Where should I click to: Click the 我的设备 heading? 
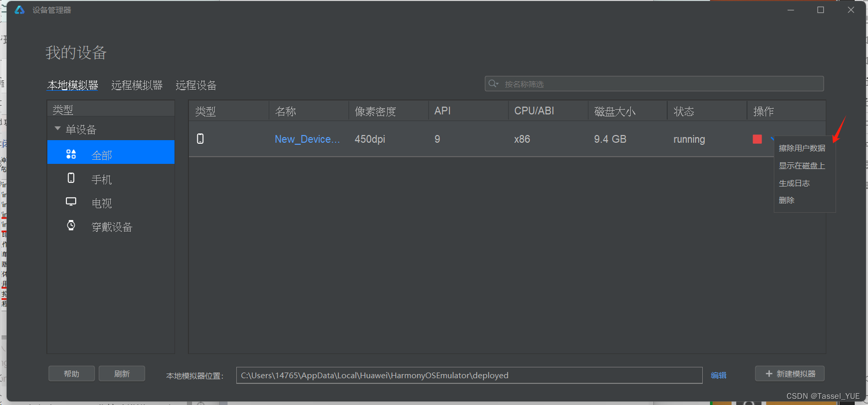76,53
